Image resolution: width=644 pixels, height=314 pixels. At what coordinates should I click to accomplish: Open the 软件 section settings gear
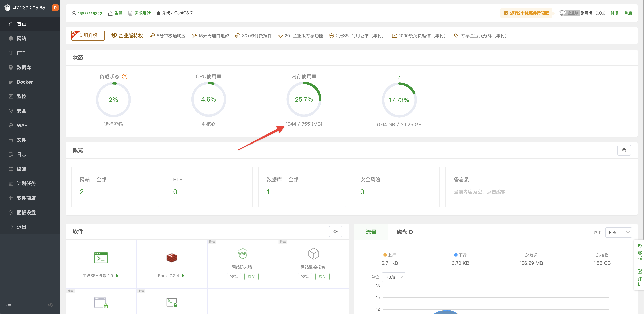[x=335, y=232]
